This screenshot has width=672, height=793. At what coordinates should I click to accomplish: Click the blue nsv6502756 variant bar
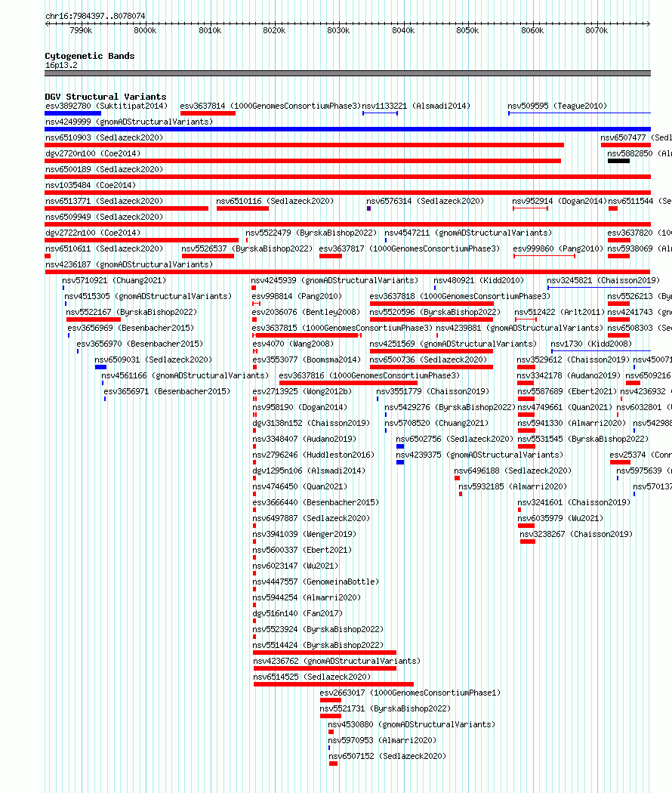pos(400,446)
